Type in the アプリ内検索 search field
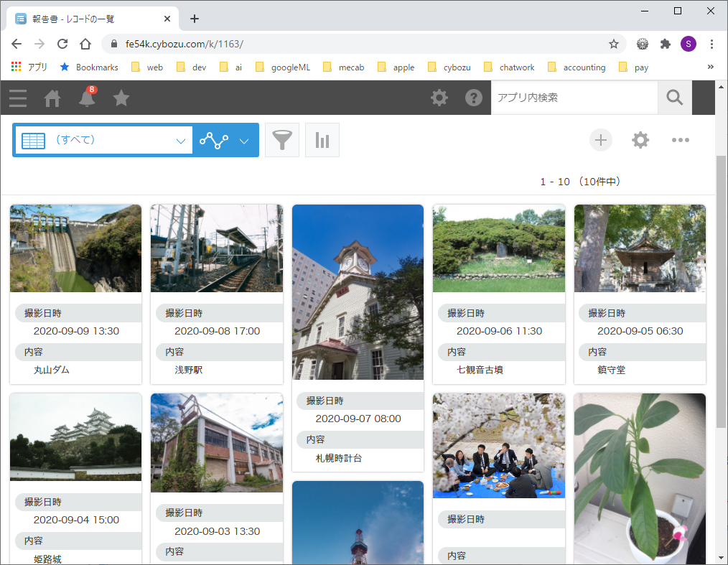 pyautogui.click(x=573, y=98)
